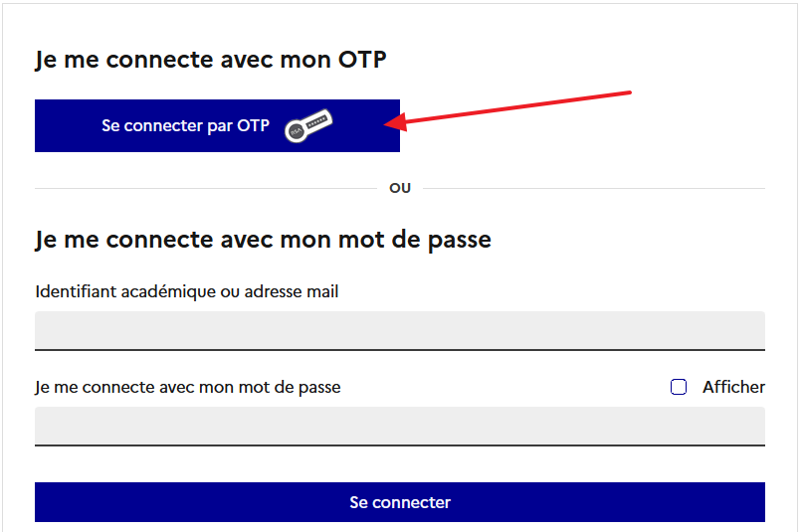Viewport: 803px width, 532px height.
Task: Click the large 'mot de passe' section heading
Action: coord(264,240)
